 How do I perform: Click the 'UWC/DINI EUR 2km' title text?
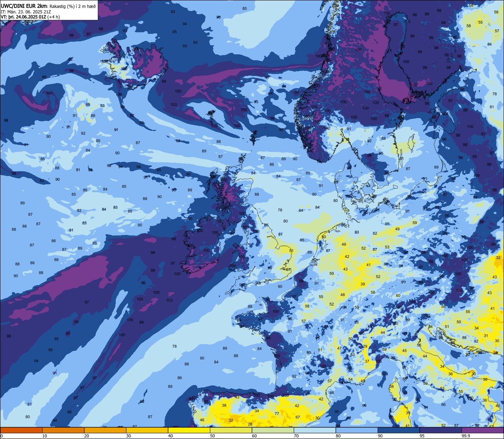(24, 6)
